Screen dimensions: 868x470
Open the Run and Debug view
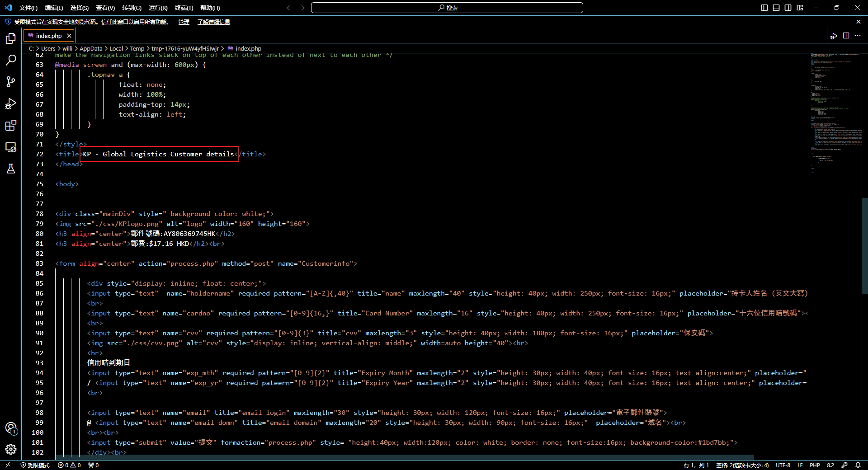tap(11, 103)
